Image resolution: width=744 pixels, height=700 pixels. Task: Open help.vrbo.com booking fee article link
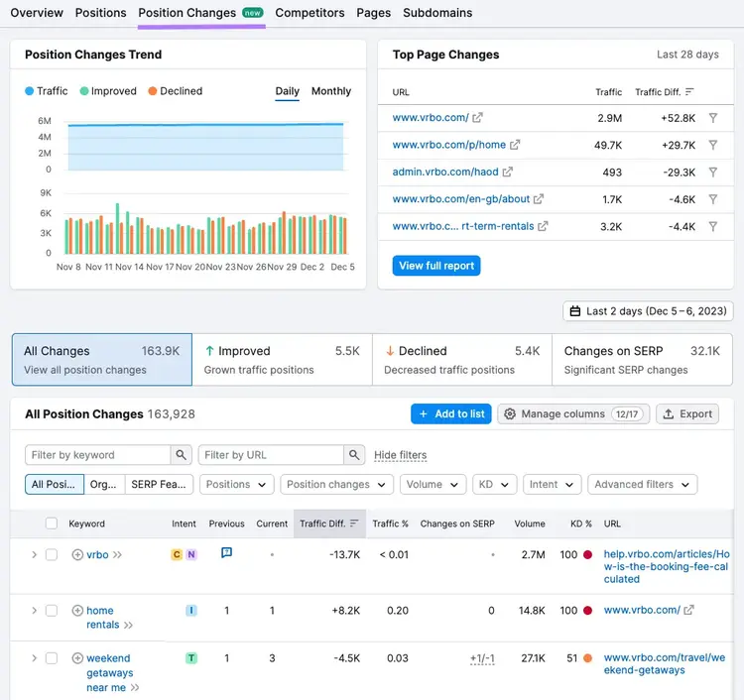667,566
